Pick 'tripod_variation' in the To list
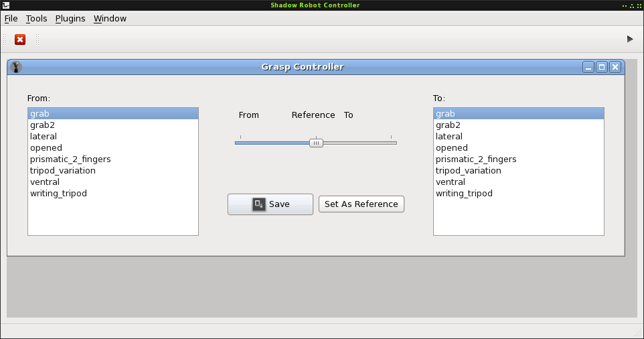The width and height of the screenshot is (644, 339). [468, 171]
